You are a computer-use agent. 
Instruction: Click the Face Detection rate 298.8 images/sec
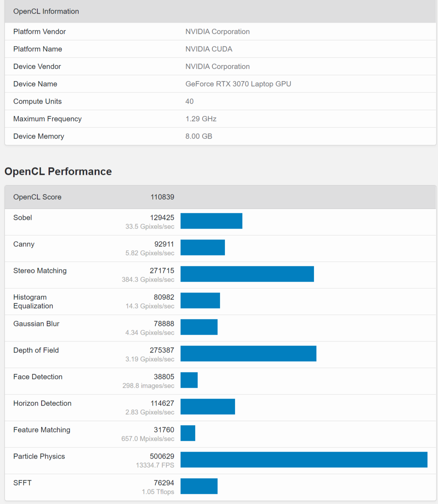click(x=148, y=386)
